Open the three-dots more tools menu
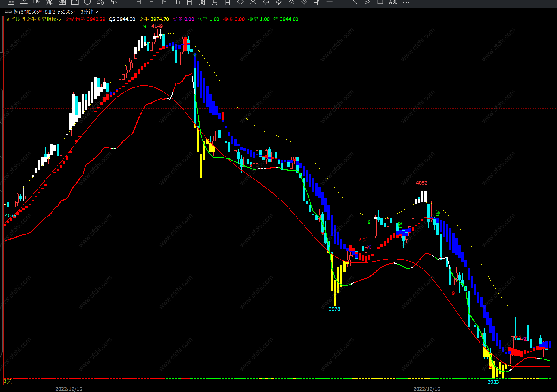 pyautogui.click(x=406, y=2)
